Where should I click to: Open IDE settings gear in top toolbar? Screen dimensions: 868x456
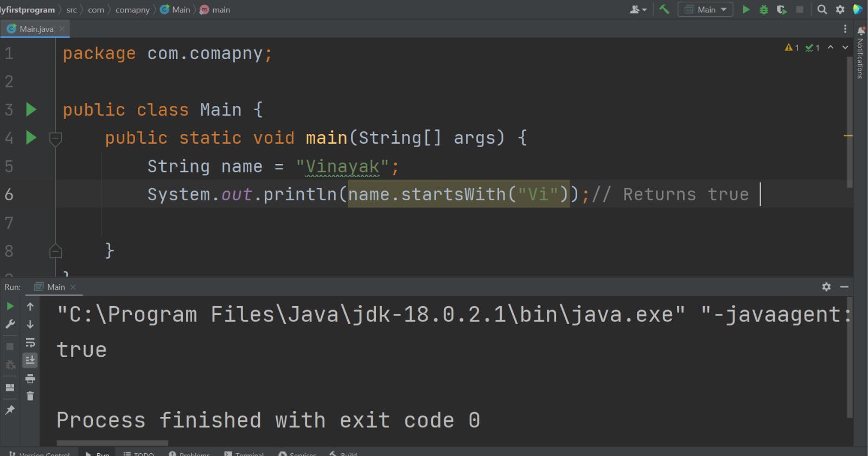coord(840,9)
